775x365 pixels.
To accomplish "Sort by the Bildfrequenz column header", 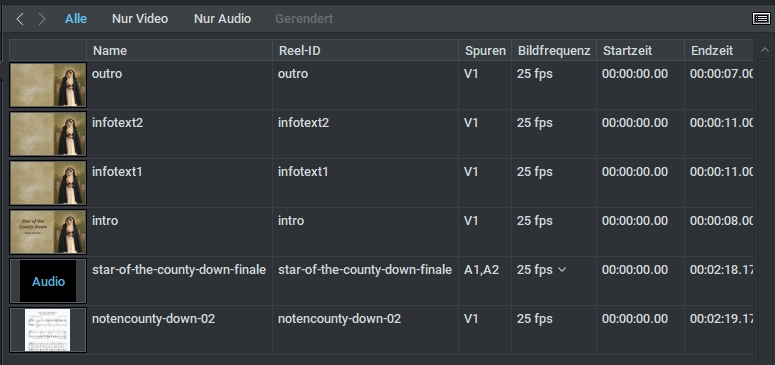I will (x=554, y=50).
